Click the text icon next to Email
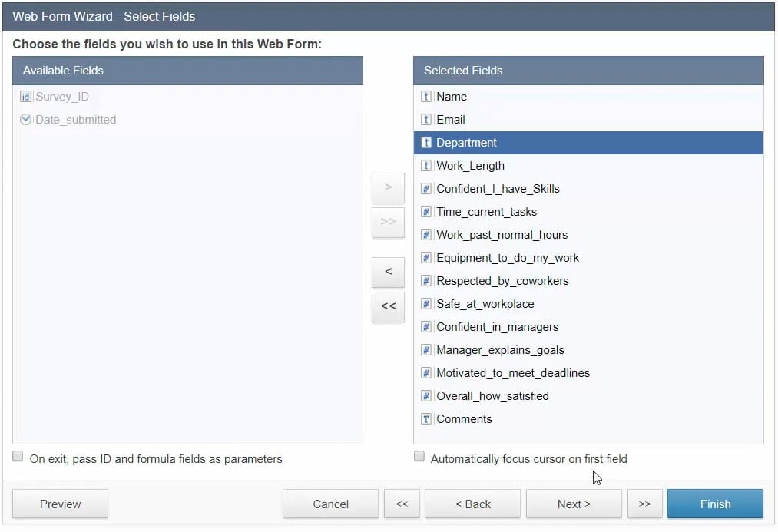The width and height of the screenshot is (778, 532). [426, 120]
